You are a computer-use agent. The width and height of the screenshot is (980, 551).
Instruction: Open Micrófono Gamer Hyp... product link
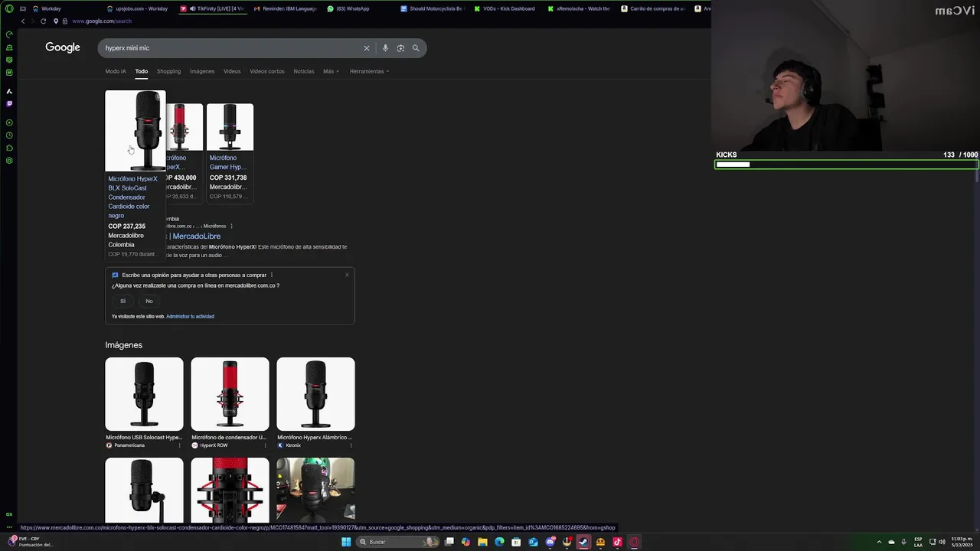point(227,162)
